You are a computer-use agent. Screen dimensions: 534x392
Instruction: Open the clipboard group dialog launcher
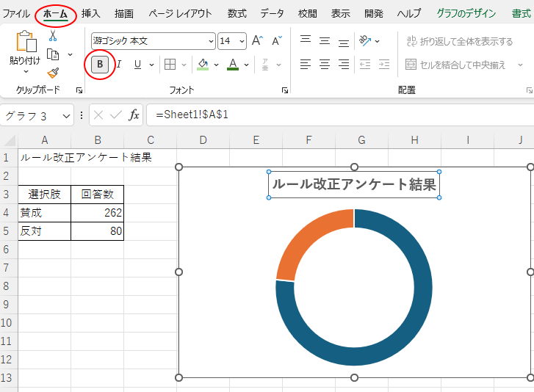point(79,90)
